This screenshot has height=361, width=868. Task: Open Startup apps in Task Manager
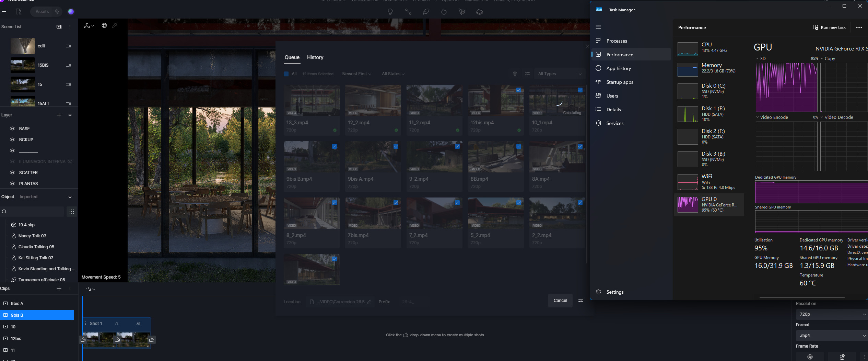coord(631,82)
